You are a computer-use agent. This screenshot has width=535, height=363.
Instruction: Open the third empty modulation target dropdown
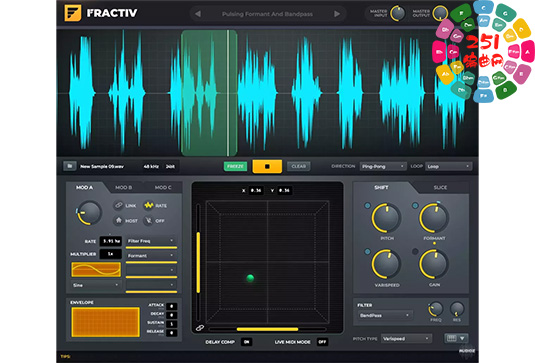tap(151, 270)
